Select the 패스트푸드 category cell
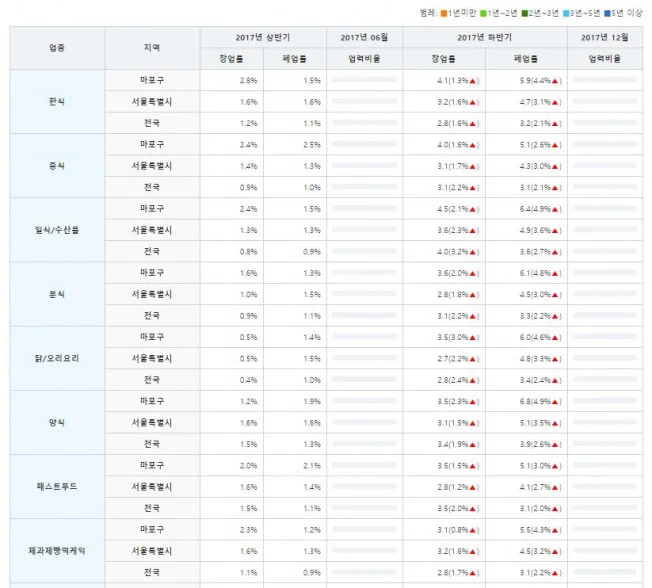 (57, 487)
